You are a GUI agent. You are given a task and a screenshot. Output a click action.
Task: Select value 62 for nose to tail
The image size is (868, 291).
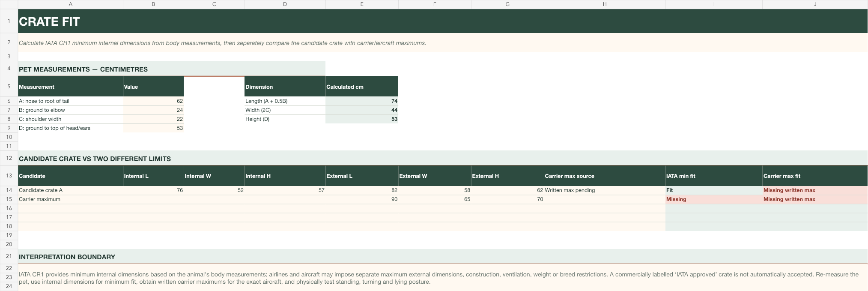[x=153, y=101]
